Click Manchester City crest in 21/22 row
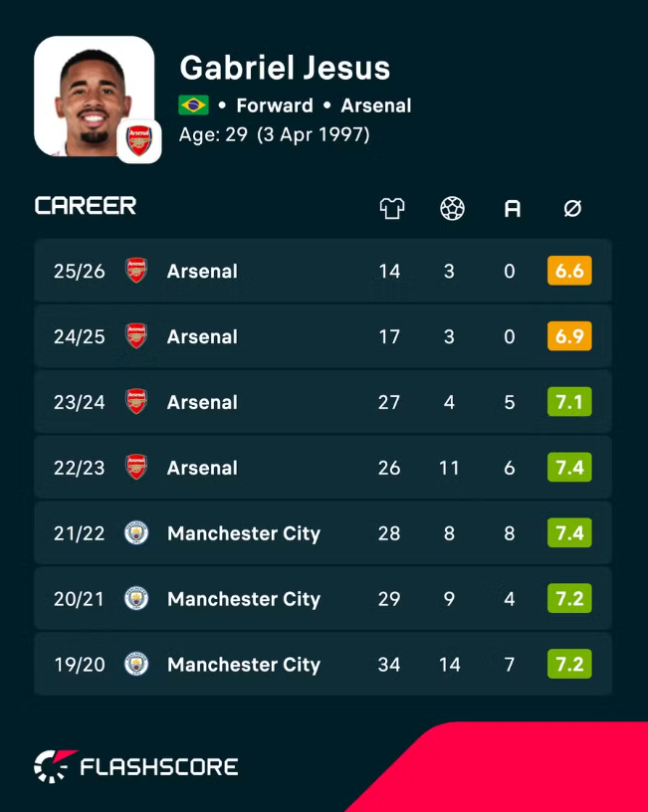Screen dimensions: 648x812 click(136, 533)
